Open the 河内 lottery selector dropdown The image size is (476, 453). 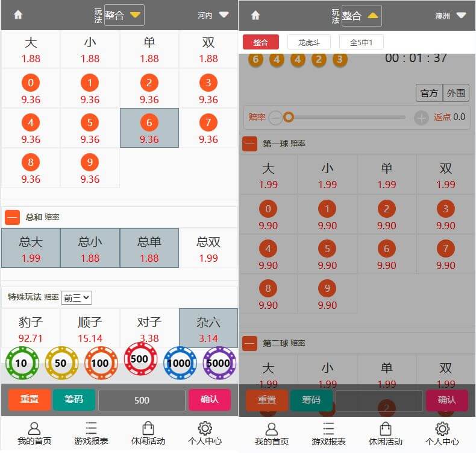point(213,15)
